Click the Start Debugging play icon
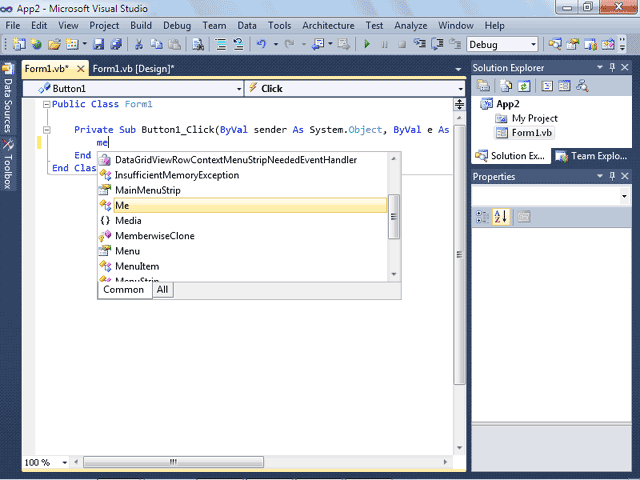640x480 pixels. click(367, 44)
